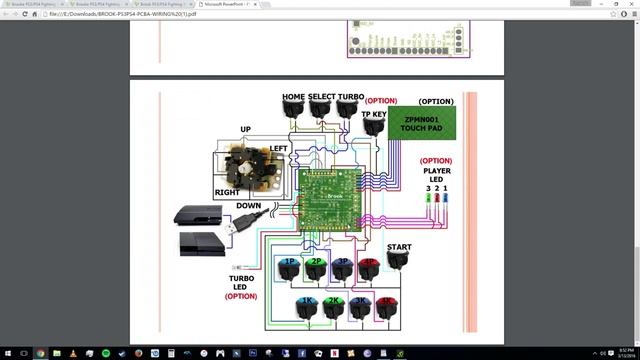Open Calculator from the taskbar
This screenshot has height=360, width=640.
(x=171, y=353)
